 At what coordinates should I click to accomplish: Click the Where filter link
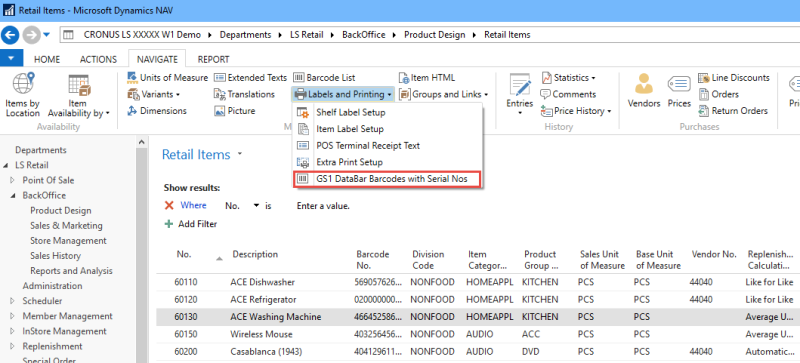click(193, 205)
